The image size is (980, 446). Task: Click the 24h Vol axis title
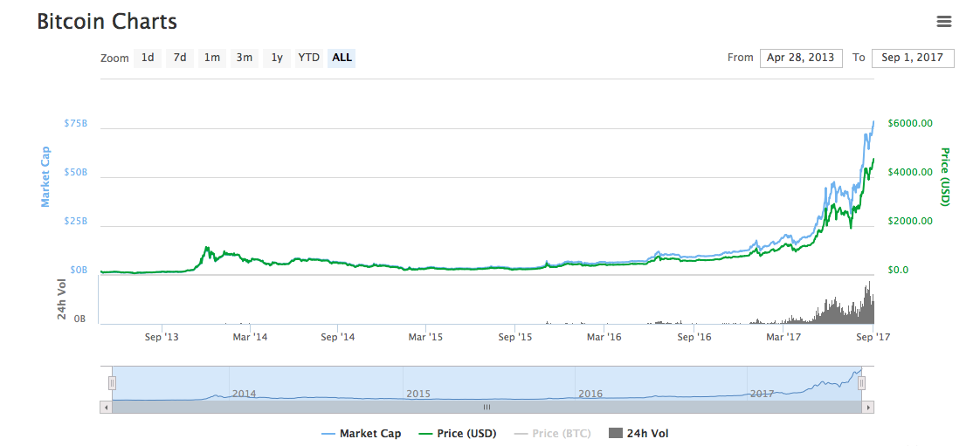(62, 298)
